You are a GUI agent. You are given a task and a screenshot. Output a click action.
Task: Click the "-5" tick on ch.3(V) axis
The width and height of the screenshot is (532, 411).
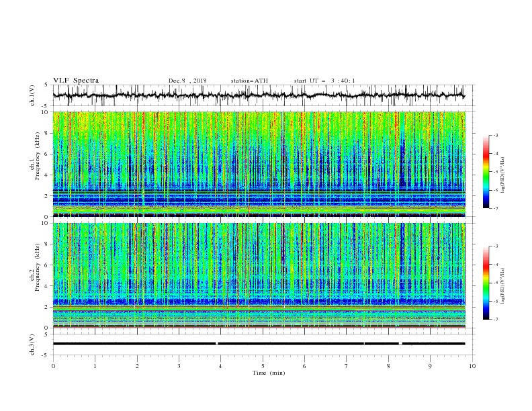click(x=46, y=355)
